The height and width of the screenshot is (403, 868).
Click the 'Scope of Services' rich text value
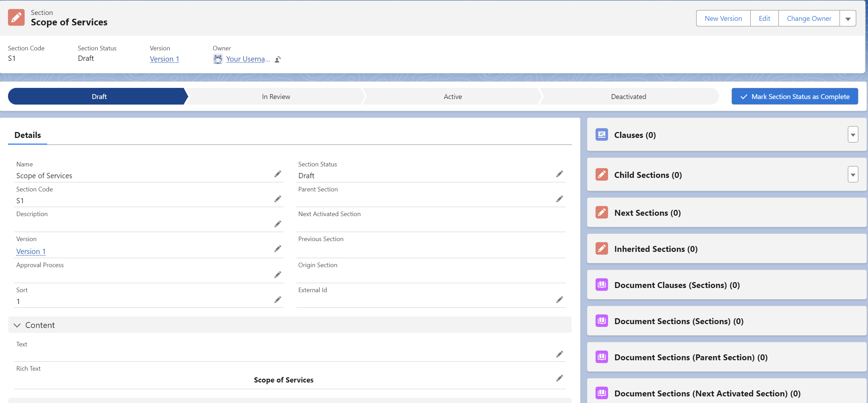click(284, 380)
